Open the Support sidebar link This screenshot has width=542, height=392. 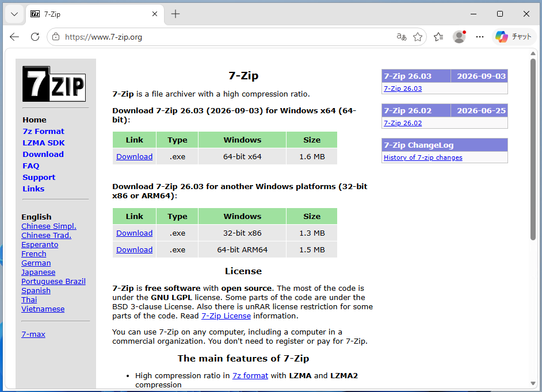[x=39, y=178]
